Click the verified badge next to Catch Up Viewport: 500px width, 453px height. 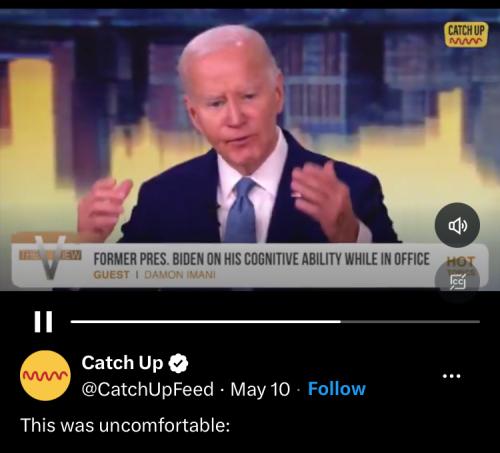pyautogui.click(x=178, y=363)
